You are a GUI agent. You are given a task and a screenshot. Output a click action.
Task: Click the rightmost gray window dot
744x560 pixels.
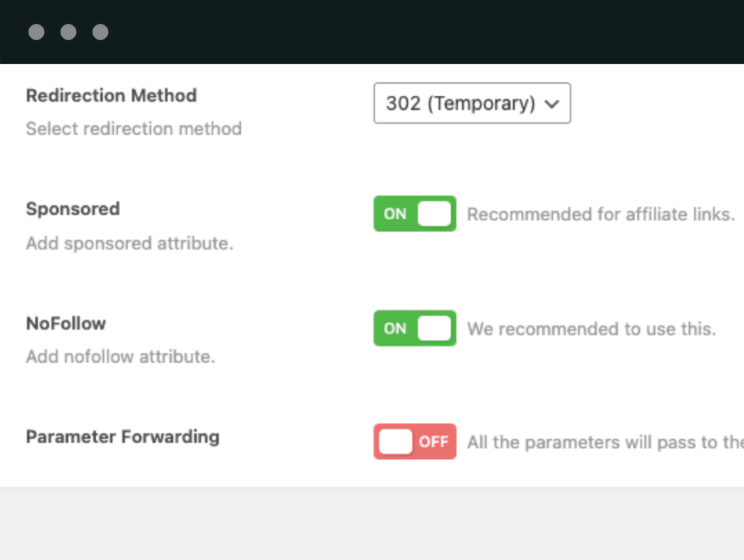click(x=100, y=32)
